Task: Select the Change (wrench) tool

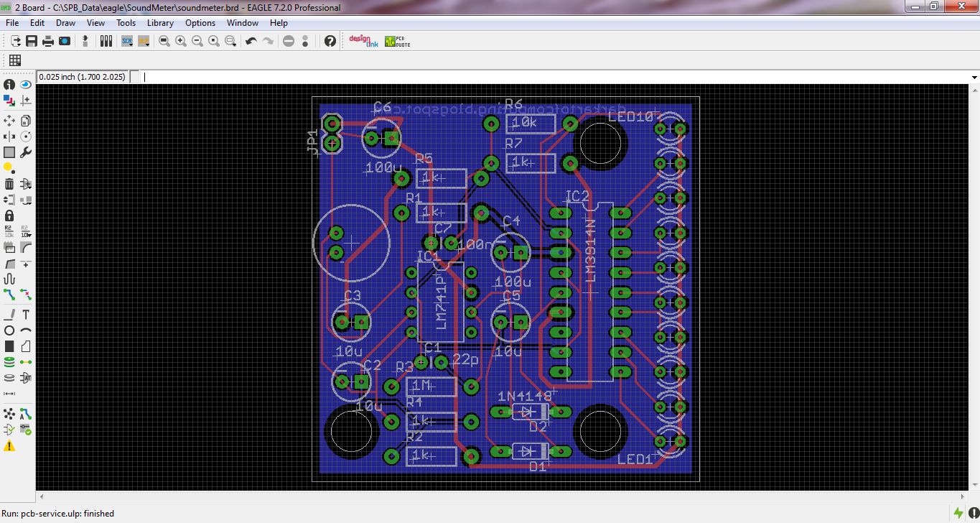Action: (26, 152)
